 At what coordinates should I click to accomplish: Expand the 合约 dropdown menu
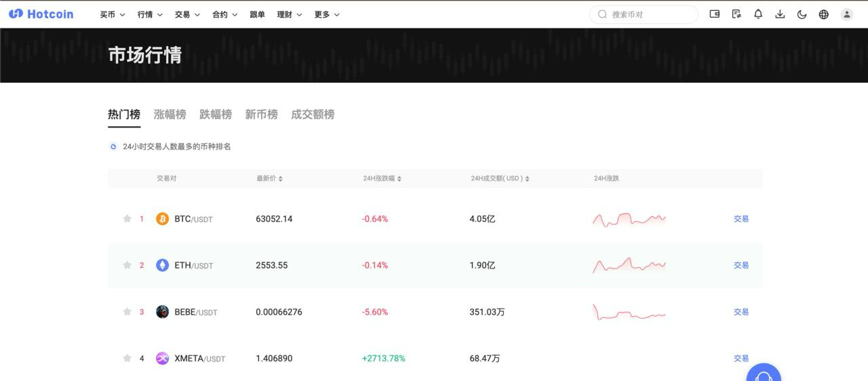point(224,15)
